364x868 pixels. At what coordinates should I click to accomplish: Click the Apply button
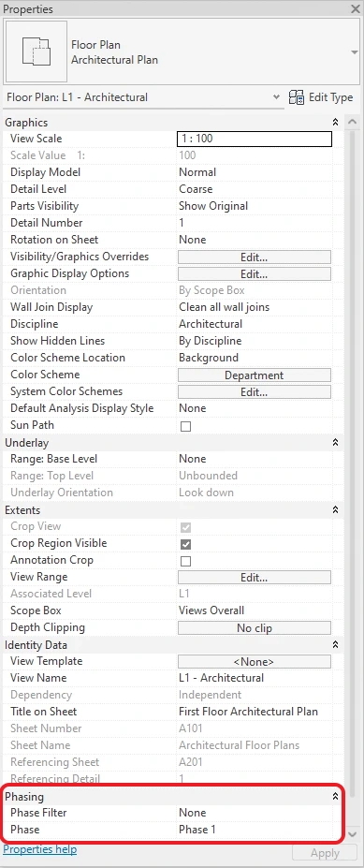(x=325, y=853)
